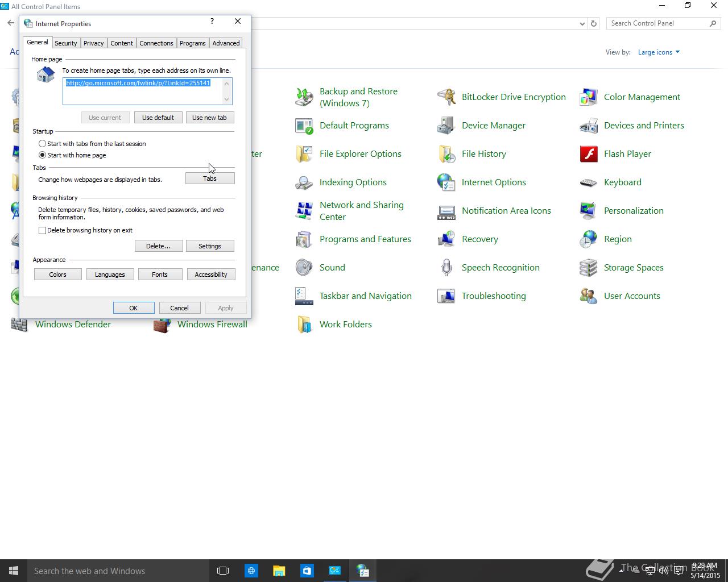Open Programs and Features icon

[304, 239]
